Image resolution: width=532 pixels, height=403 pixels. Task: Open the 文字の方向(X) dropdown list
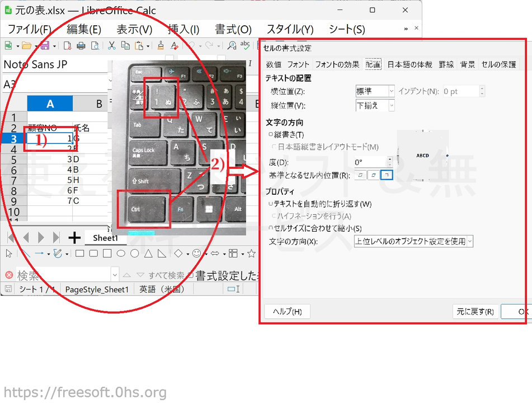point(413,242)
